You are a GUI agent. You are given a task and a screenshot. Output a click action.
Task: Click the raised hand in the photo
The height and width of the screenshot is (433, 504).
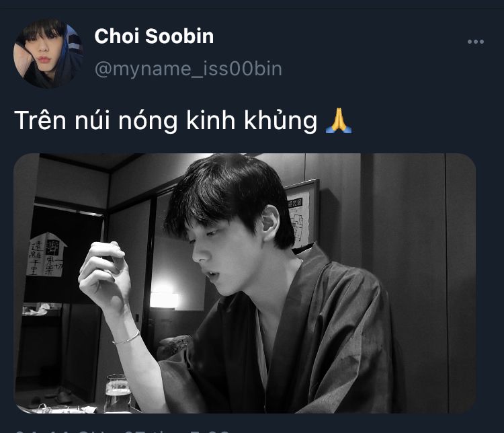pos(103,274)
